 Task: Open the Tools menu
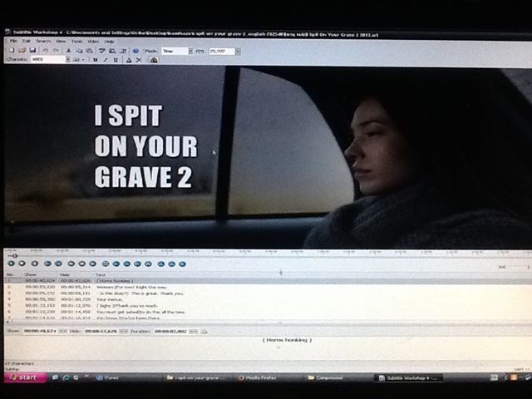[76, 41]
